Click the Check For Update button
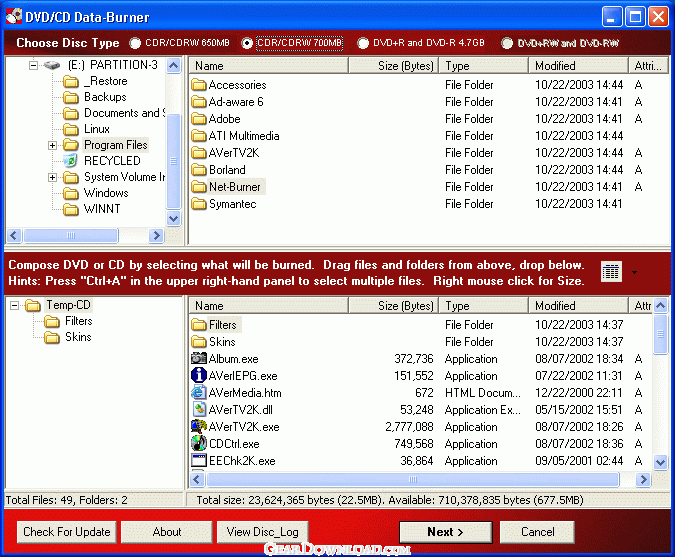 pyautogui.click(x=67, y=532)
